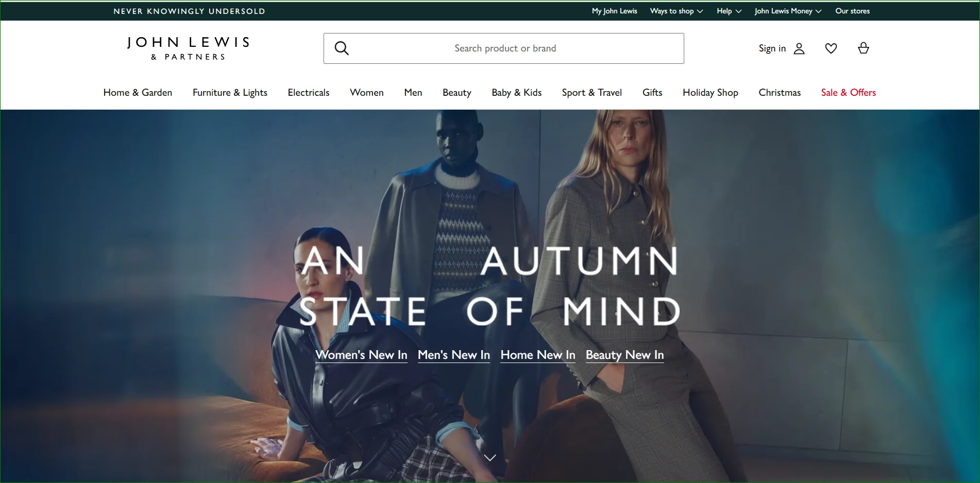980x483 pixels.
Task: Click the magnifying glass search icon
Action: click(342, 48)
